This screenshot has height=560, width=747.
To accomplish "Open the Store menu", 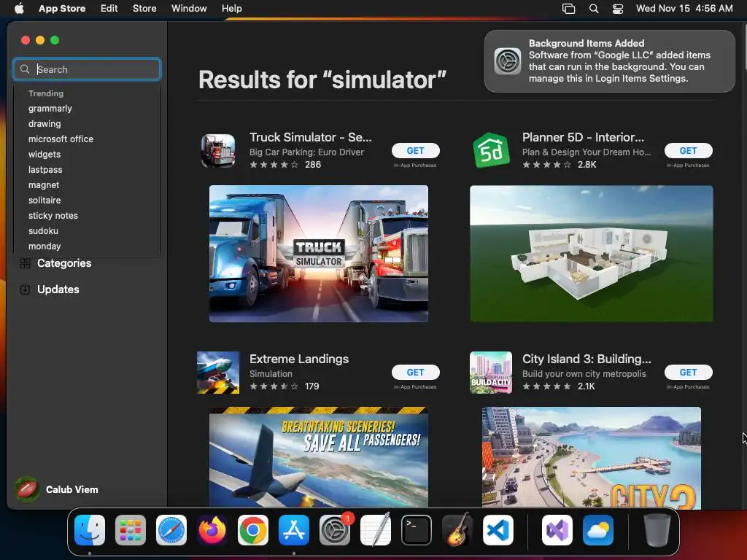I will [x=144, y=9].
